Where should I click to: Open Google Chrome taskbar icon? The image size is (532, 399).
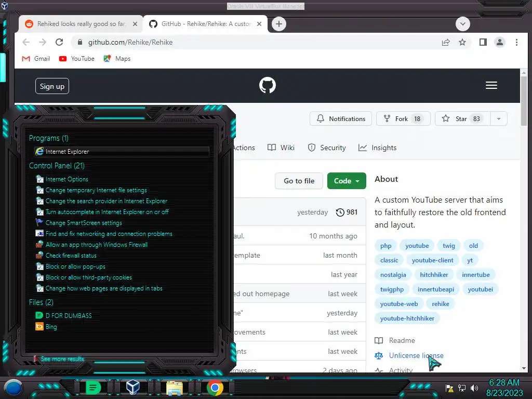tap(215, 388)
